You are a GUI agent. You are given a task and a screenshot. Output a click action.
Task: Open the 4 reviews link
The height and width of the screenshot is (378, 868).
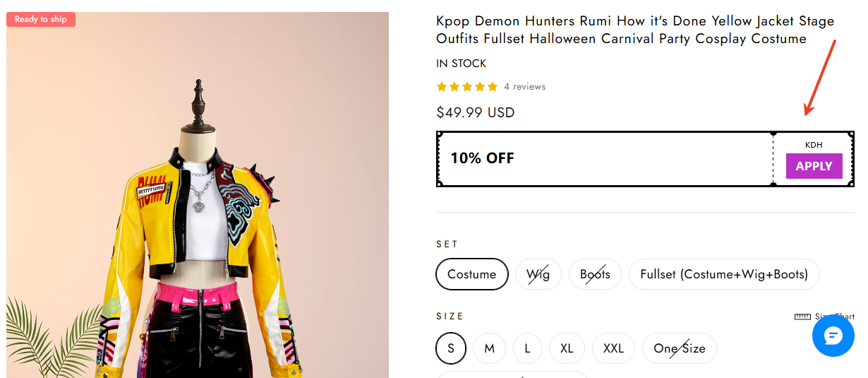point(524,87)
